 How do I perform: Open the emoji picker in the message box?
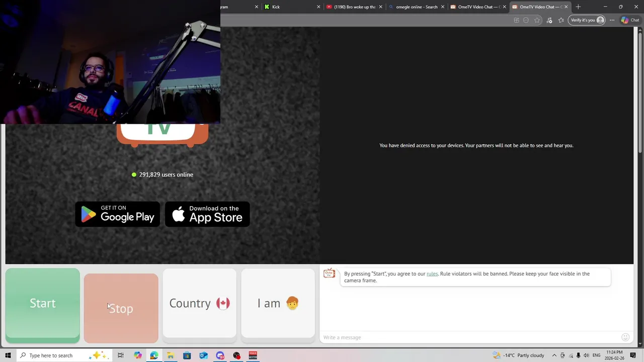point(625,337)
